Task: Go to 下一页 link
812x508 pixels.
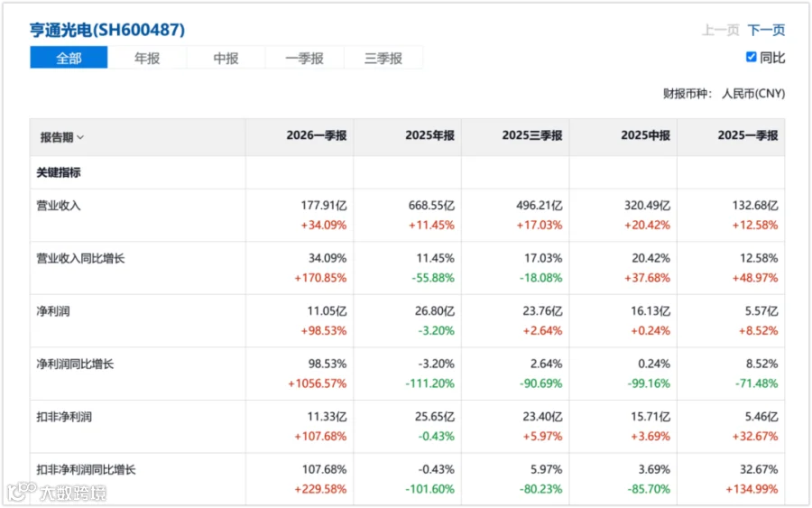Action: coord(766,30)
